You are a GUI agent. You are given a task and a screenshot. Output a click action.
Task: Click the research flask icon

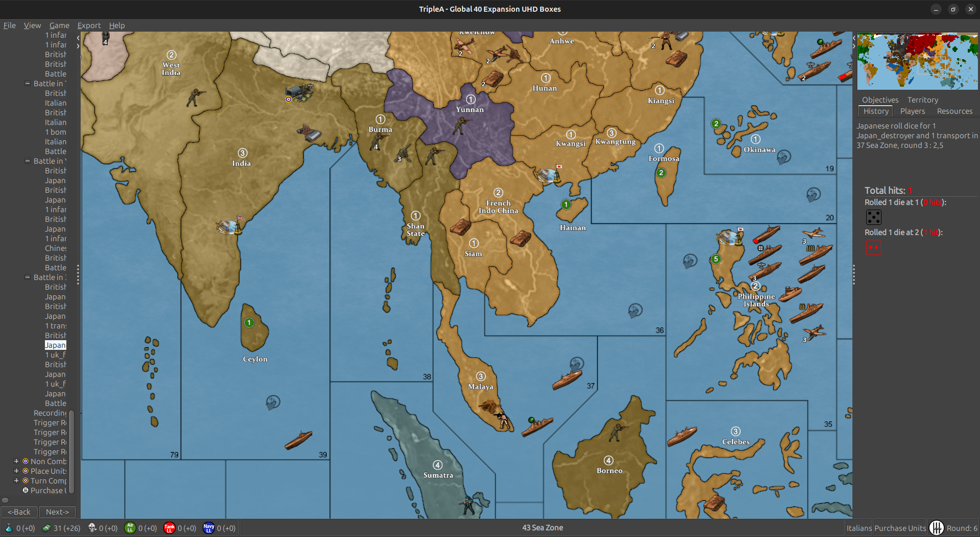coord(9,528)
